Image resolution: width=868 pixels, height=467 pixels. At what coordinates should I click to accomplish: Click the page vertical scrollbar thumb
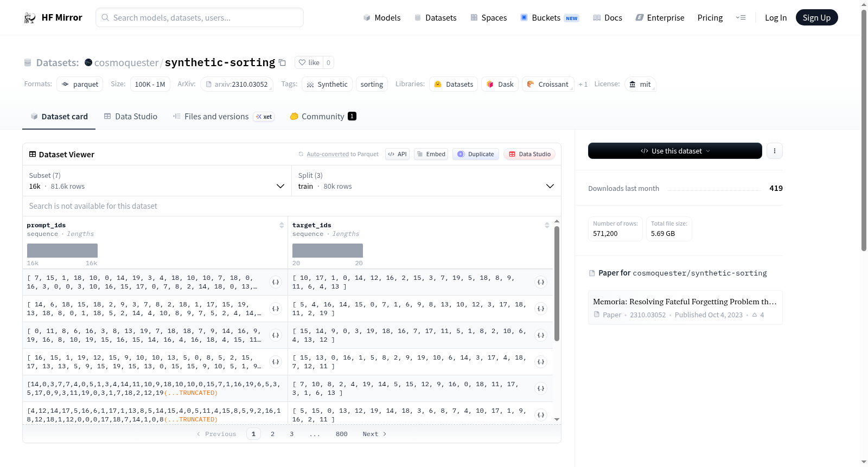pos(864,130)
